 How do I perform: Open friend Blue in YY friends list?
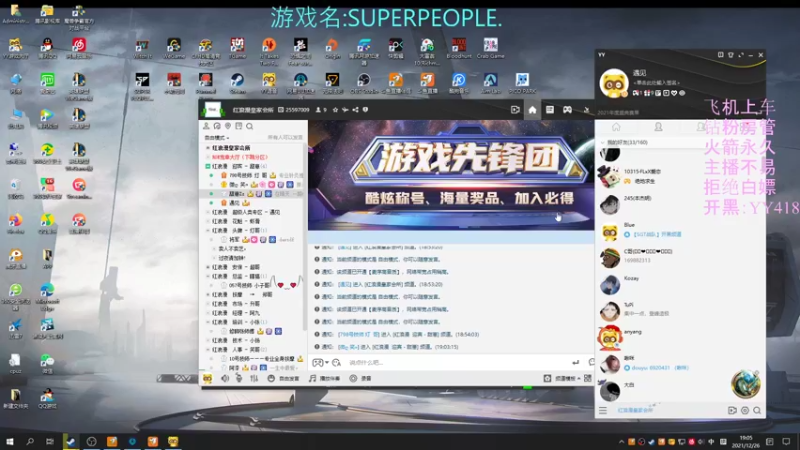tap(680, 232)
